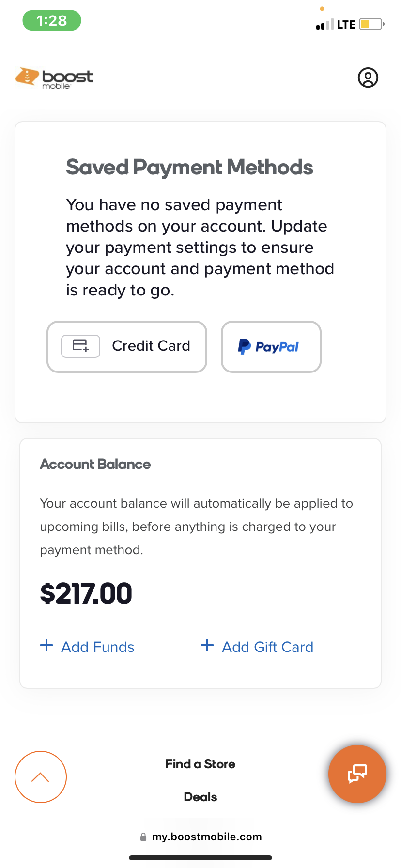Tap the plus icon beside Add Funds
Screen dimensions: 401x868
point(46,646)
